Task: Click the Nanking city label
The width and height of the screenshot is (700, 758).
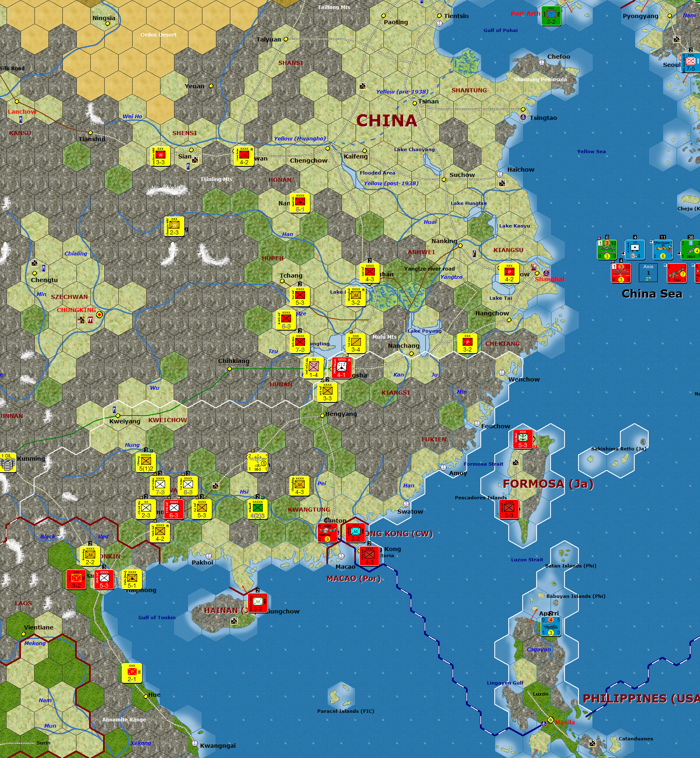Action: pos(444,241)
